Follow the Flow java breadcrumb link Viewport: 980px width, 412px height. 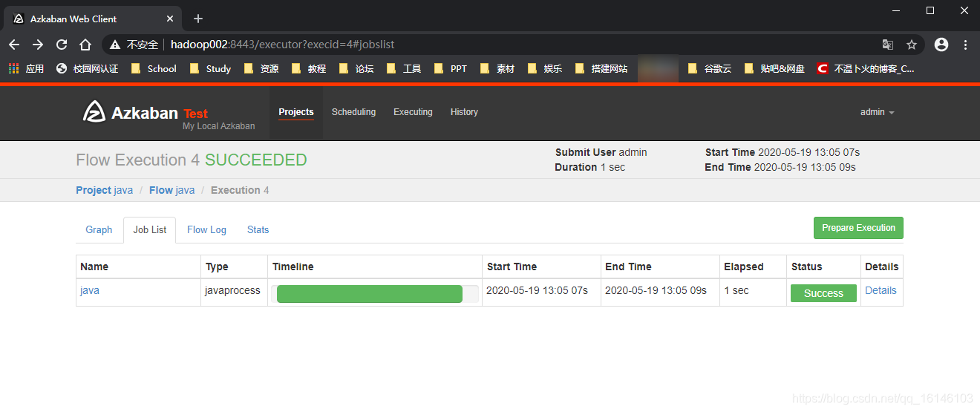[171, 190]
